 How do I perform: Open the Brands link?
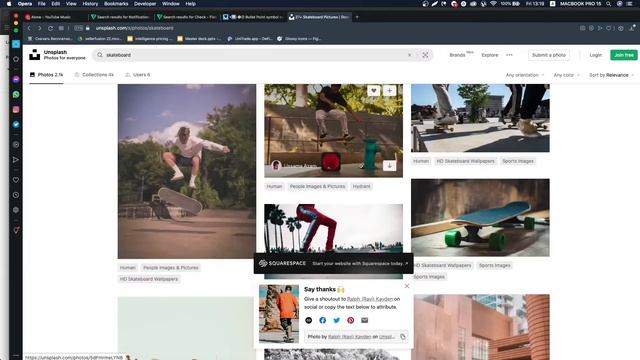457,55
